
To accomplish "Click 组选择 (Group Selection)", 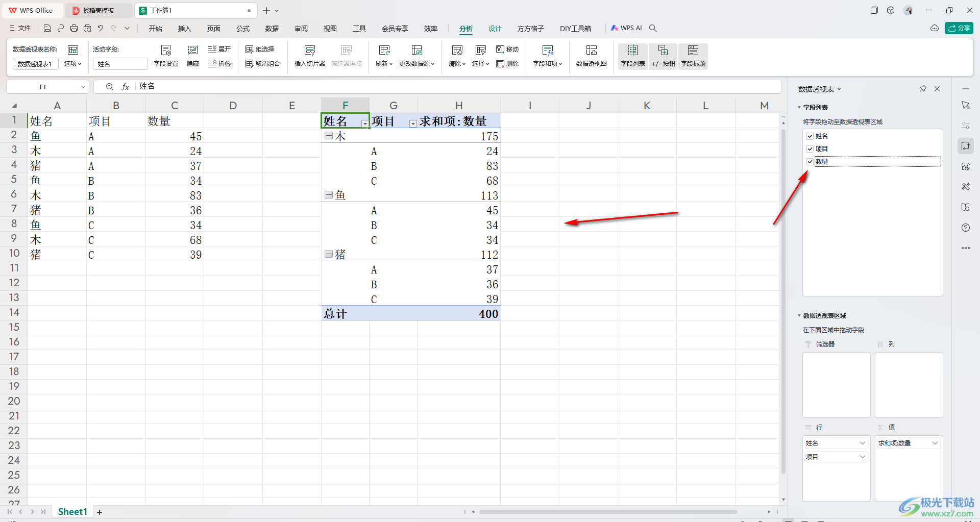I will 260,49.
